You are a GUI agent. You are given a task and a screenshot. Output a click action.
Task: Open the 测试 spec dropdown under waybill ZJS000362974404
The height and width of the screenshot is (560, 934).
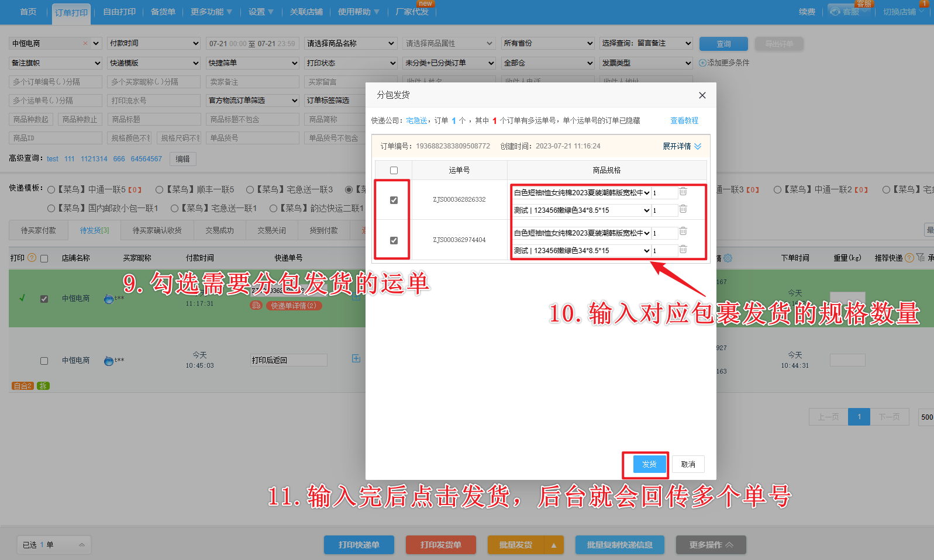coord(581,250)
